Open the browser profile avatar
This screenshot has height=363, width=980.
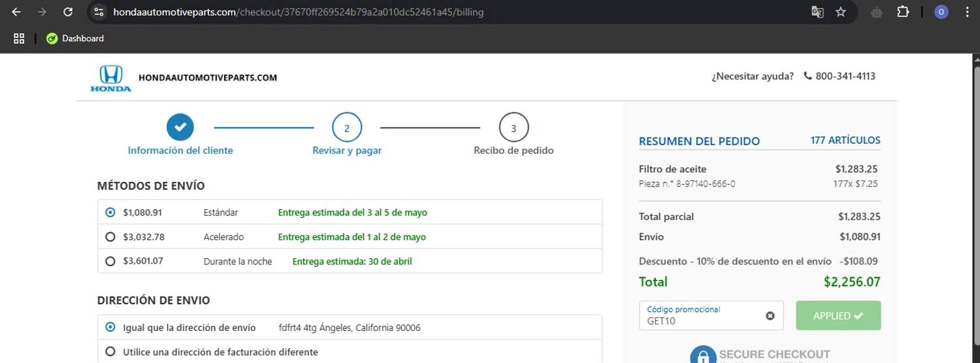[x=941, y=12]
